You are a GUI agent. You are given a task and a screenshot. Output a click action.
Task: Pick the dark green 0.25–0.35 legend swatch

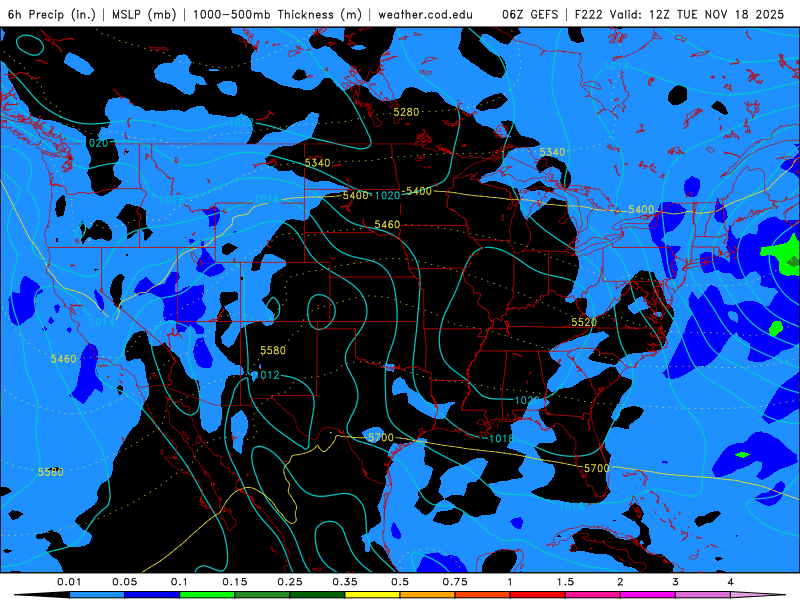[x=317, y=595]
